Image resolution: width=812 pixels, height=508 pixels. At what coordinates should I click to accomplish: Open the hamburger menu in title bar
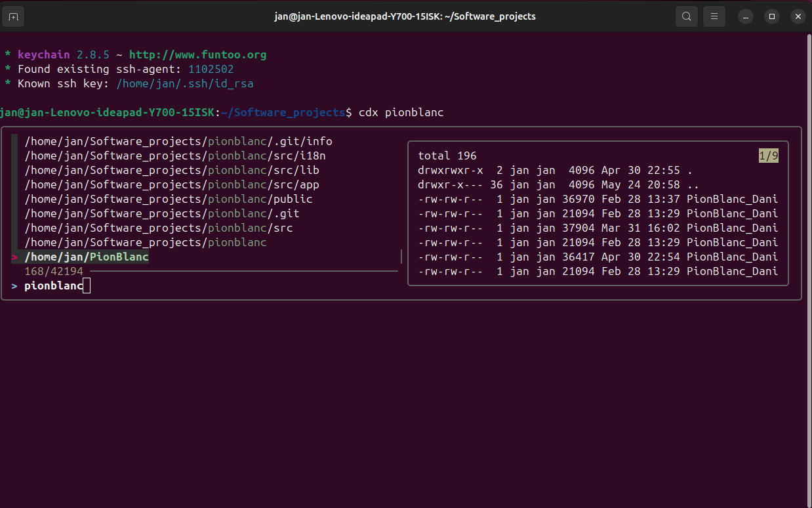pos(714,16)
